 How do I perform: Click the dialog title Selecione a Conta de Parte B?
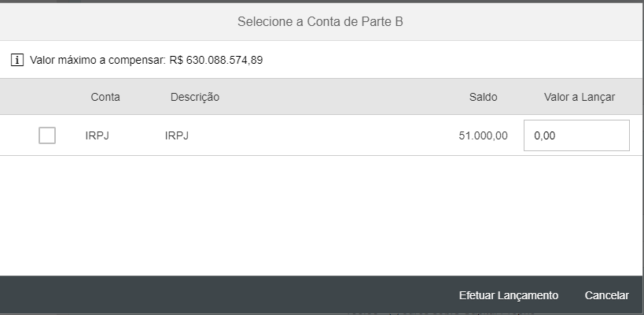pyautogui.click(x=320, y=21)
